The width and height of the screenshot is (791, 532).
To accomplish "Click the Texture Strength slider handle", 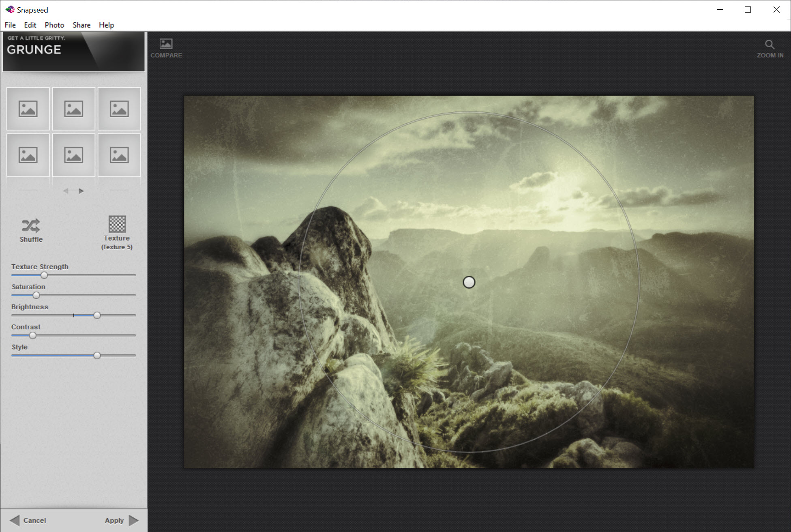I will (44, 275).
